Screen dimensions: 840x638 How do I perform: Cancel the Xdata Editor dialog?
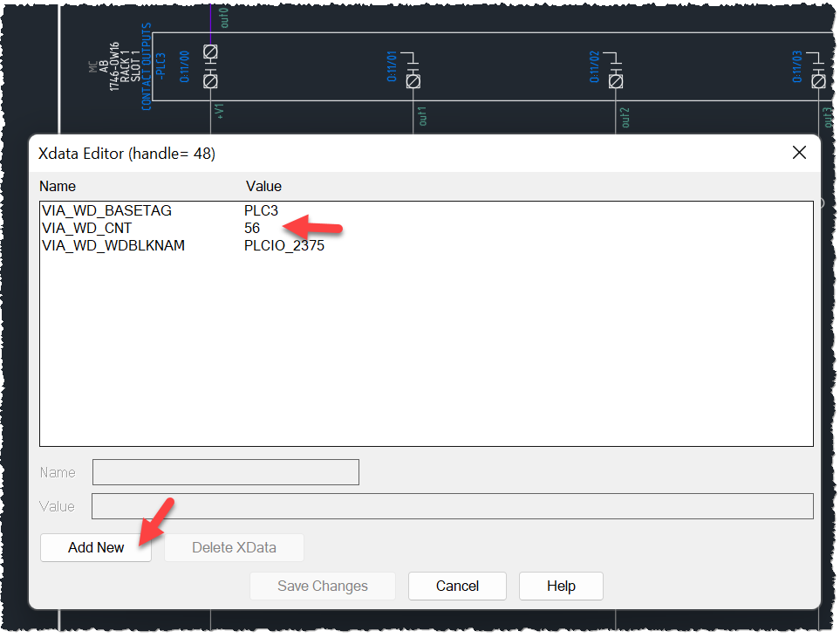coord(457,586)
